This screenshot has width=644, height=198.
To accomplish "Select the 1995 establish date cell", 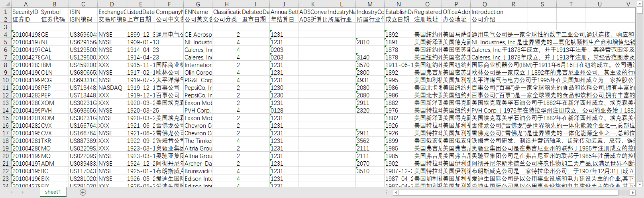I will (x=399, y=80).
